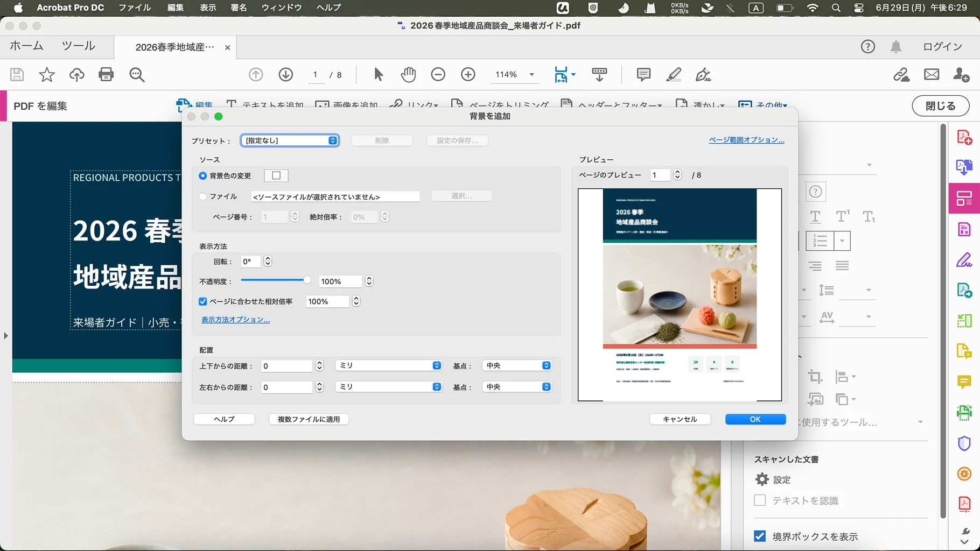Click the 回転 angle stepper
The height and width of the screenshot is (551, 980).
268,262
